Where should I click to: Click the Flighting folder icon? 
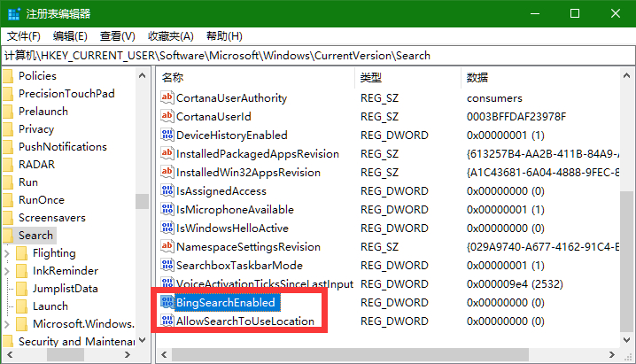pyautogui.click(x=21, y=253)
